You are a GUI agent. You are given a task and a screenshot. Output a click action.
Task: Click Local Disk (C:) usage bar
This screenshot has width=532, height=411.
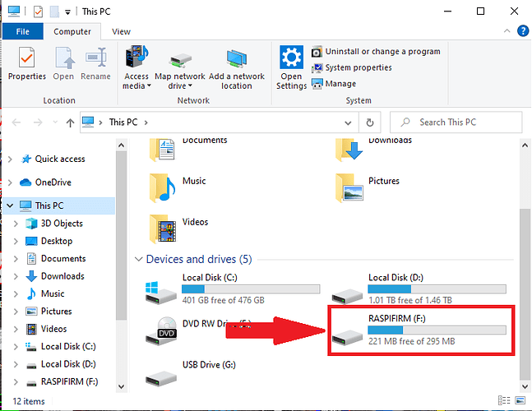coord(251,289)
